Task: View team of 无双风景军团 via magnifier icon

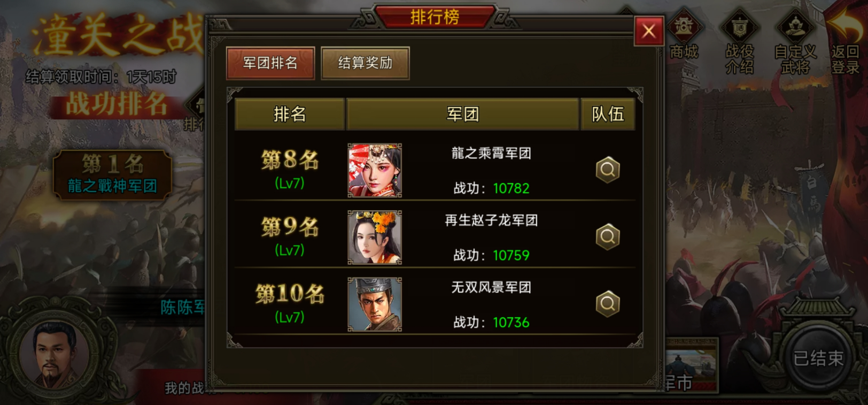Action: pyautogui.click(x=608, y=304)
